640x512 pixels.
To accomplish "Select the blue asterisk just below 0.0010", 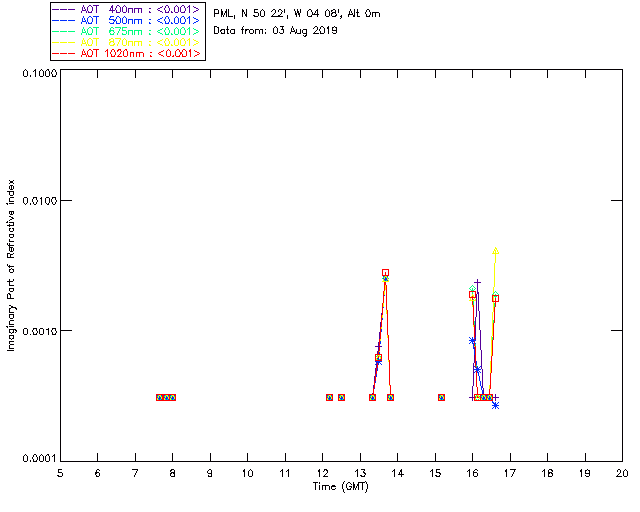I will (472, 341).
